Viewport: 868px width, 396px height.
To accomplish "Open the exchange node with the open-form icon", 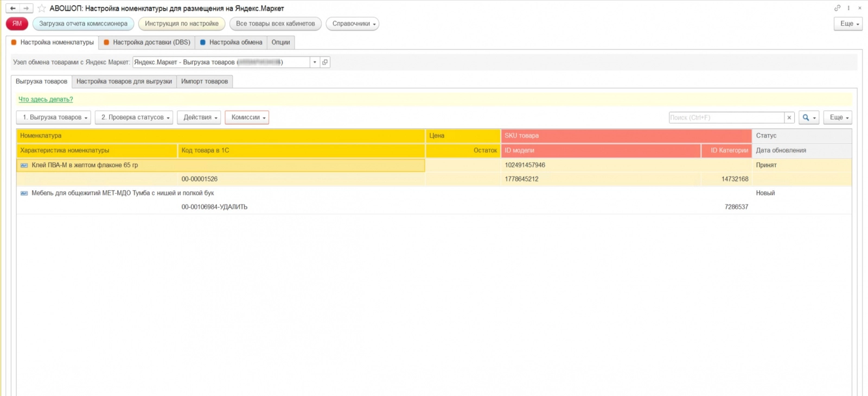I will click(x=325, y=62).
